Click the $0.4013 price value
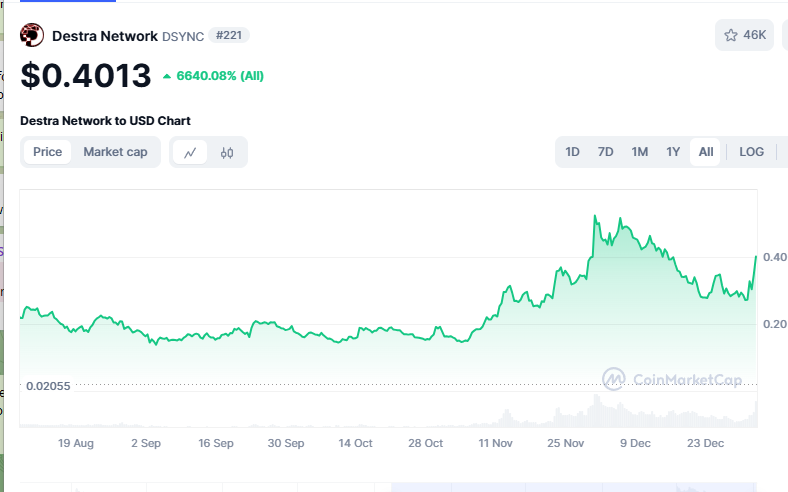 pyautogui.click(x=85, y=76)
